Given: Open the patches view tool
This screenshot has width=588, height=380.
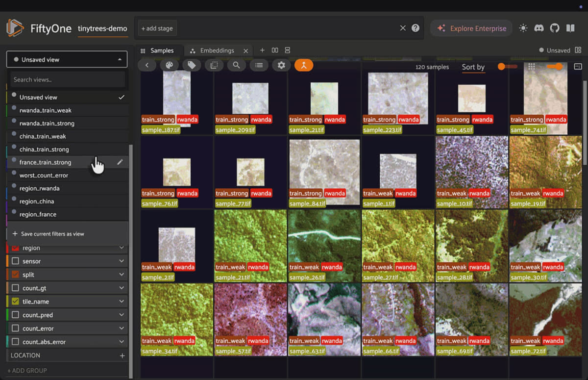Looking at the screenshot, I should coord(214,65).
